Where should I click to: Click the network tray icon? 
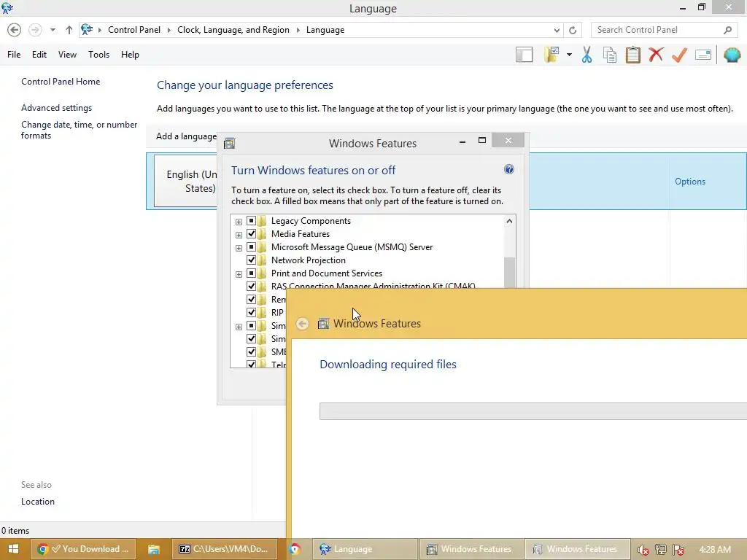(x=661, y=550)
